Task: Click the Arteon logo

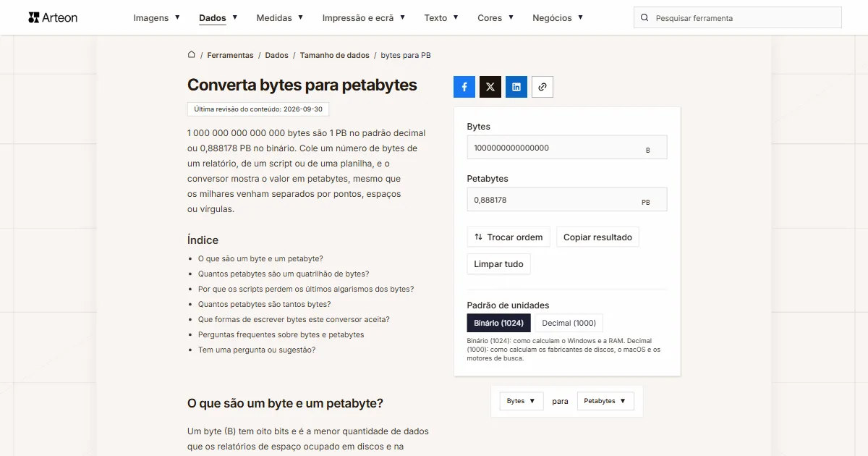Action: 53,17
